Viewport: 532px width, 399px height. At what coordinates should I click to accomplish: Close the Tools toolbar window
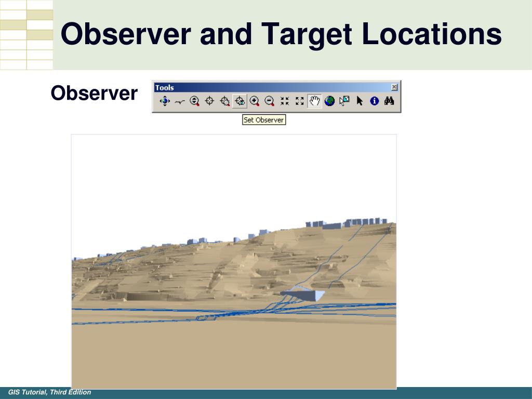pyautogui.click(x=394, y=87)
